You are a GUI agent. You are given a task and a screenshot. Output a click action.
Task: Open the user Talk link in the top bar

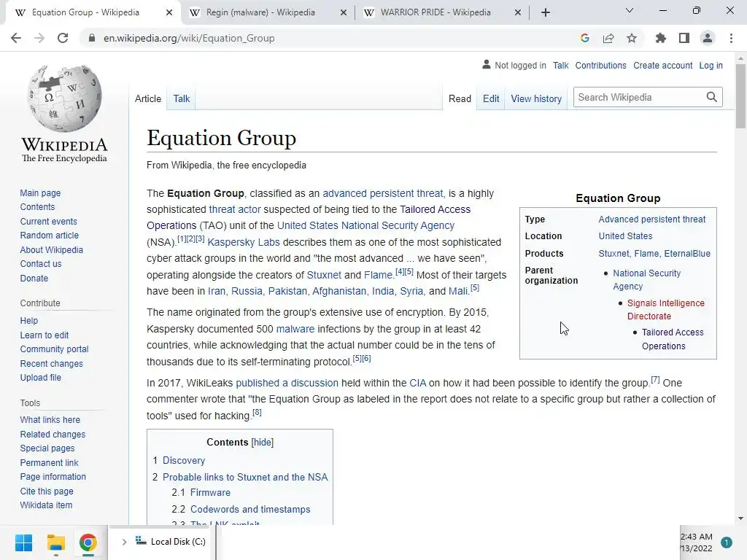tap(561, 65)
